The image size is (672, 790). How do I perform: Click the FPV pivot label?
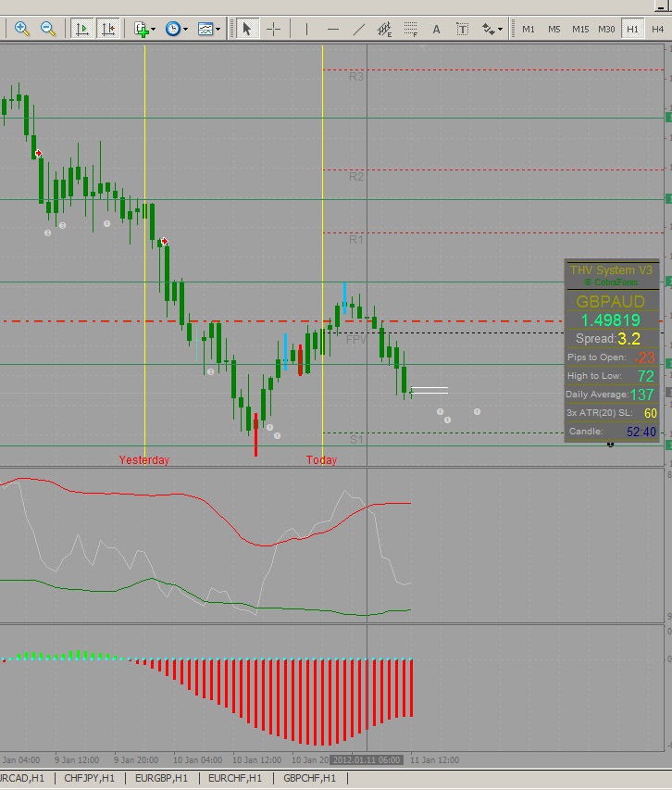click(x=355, y=340)
